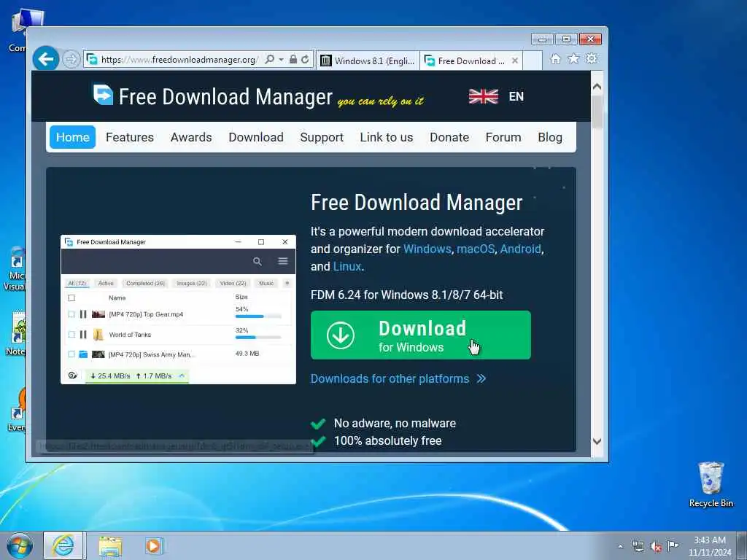Image resolution: width=747 pixels, height=560 pixels.
Task: Select the Video (22) filter tab
Action: point(233,284)
